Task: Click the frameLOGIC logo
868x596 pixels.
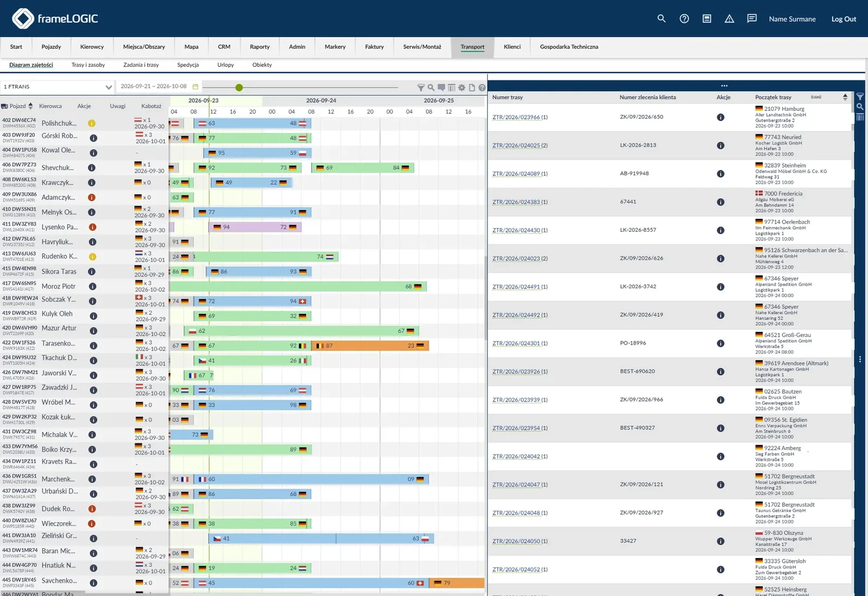Action: 55,18
